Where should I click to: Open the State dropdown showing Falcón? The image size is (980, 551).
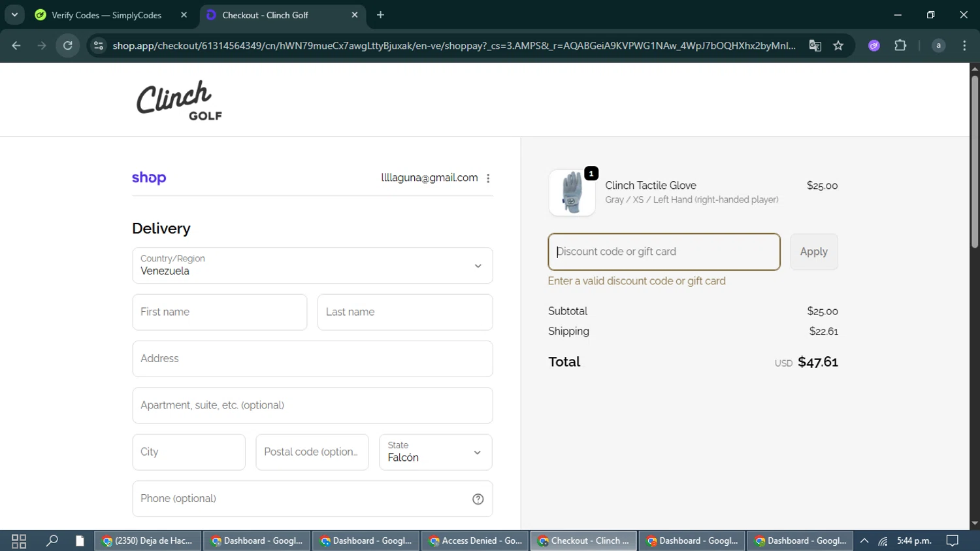[436, 452]
